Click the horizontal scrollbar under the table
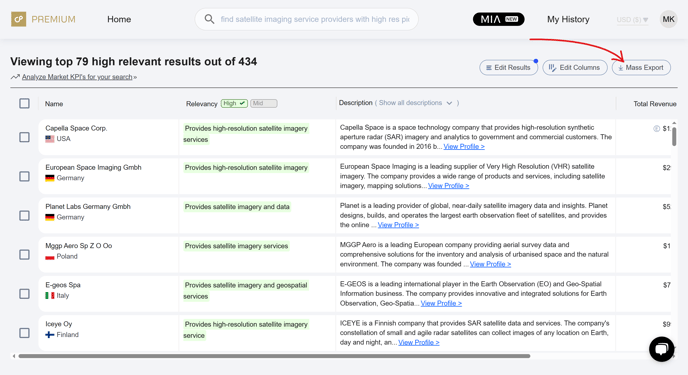This screenshot has width=688, height=375. click(274, 356)
